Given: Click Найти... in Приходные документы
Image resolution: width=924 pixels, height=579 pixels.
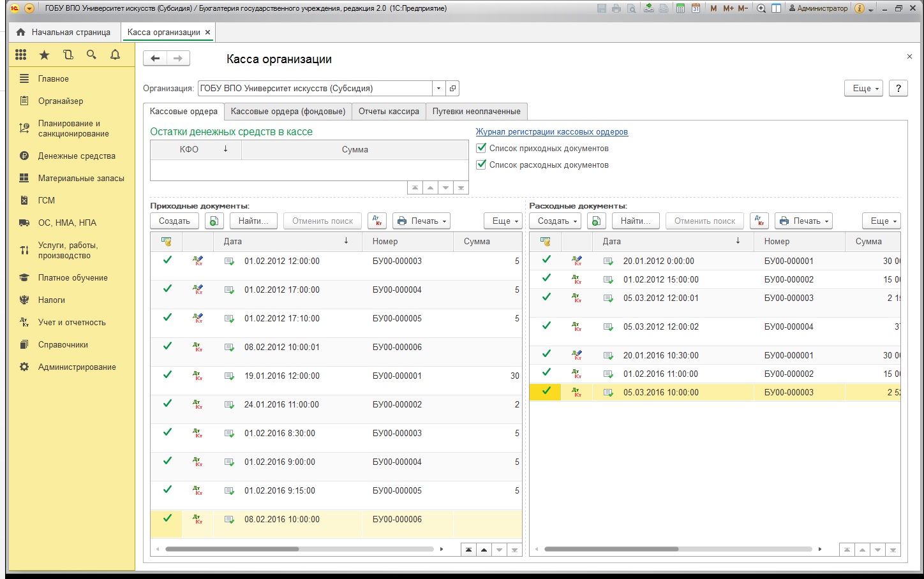Looking at the screenshot, I should pos(253,221).
